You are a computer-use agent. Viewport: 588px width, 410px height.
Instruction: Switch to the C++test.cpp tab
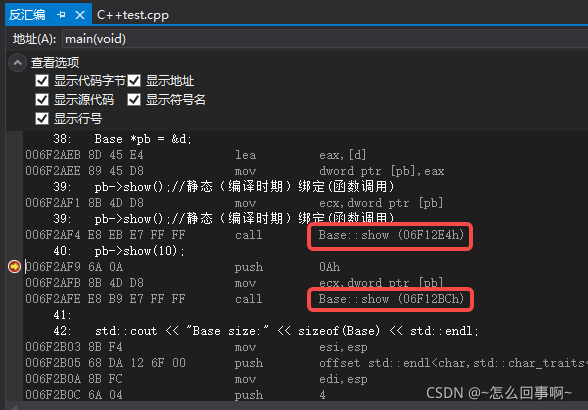[133, 15]
